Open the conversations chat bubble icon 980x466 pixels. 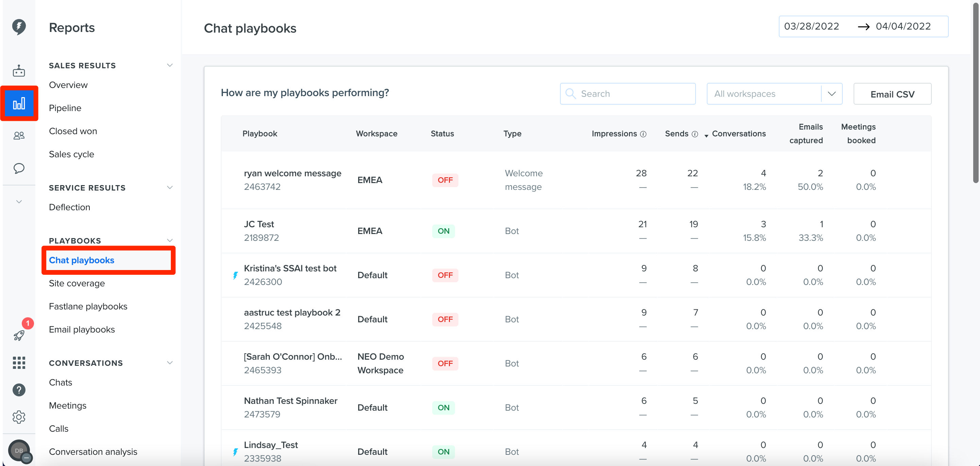coord(19,168)
